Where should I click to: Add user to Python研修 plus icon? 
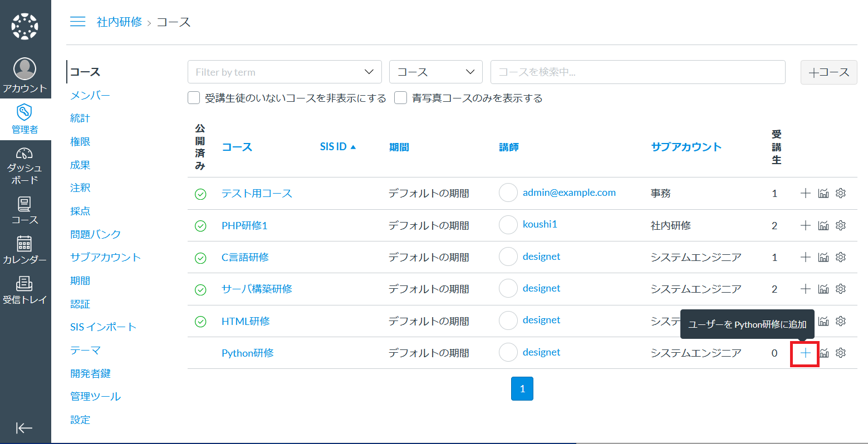click(805, 353)
